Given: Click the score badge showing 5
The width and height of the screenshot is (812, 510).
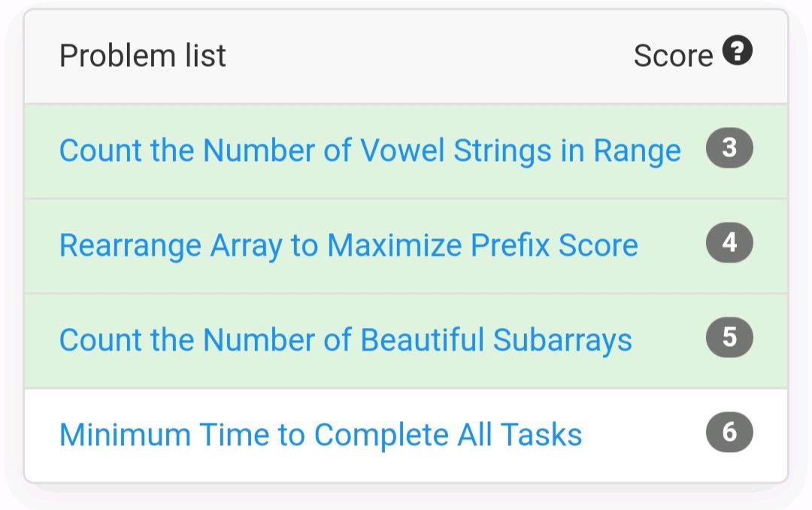Looking at the screenshot, I should (x=729, y=338).
